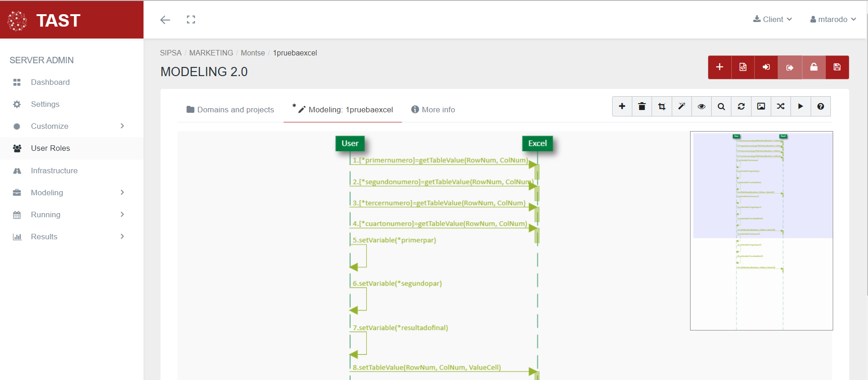
Task: Open the More info tab
Action: 433,110
